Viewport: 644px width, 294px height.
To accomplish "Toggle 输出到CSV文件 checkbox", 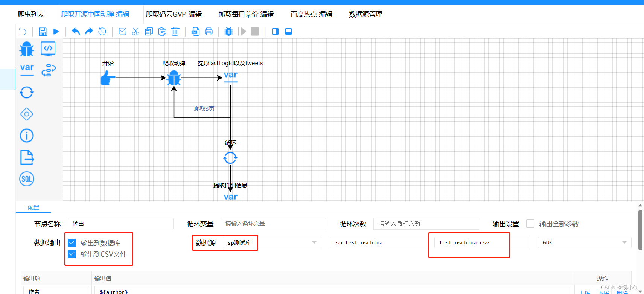I will [x=72, y=254].
